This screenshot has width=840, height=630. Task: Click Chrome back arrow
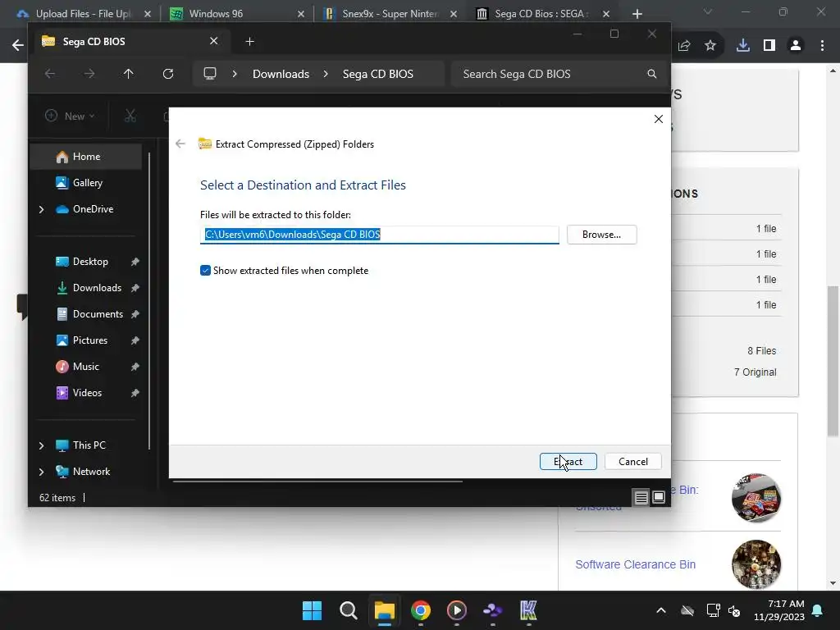tap(18, 45)
